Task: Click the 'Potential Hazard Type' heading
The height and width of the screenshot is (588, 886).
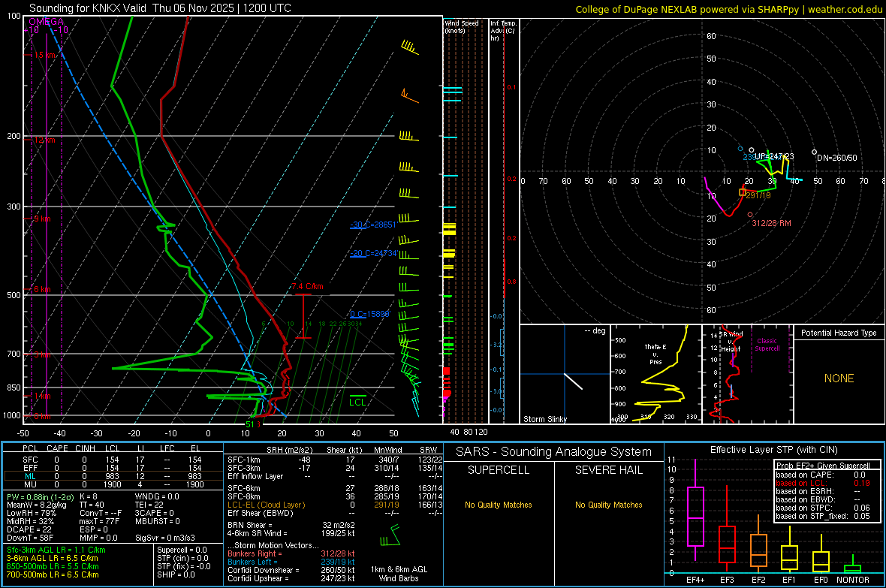Action: point(839,333)
